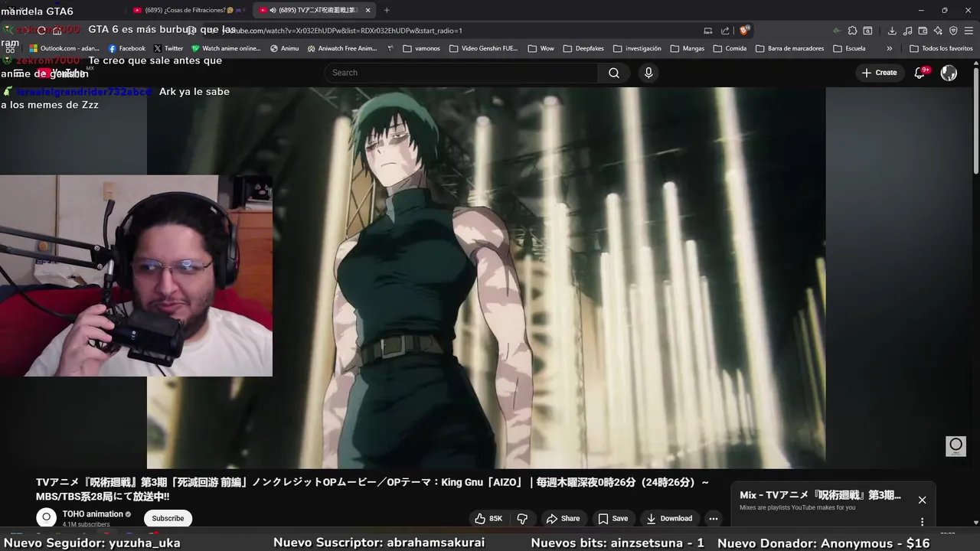Close the Mix playlist panel

click(922, 500)
